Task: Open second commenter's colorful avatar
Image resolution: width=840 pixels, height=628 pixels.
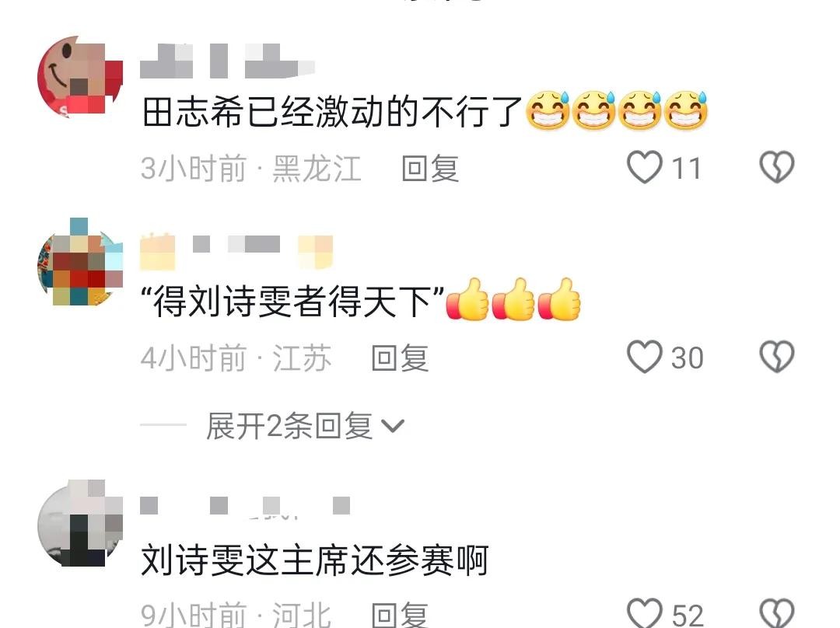Action: click(79, 262)
